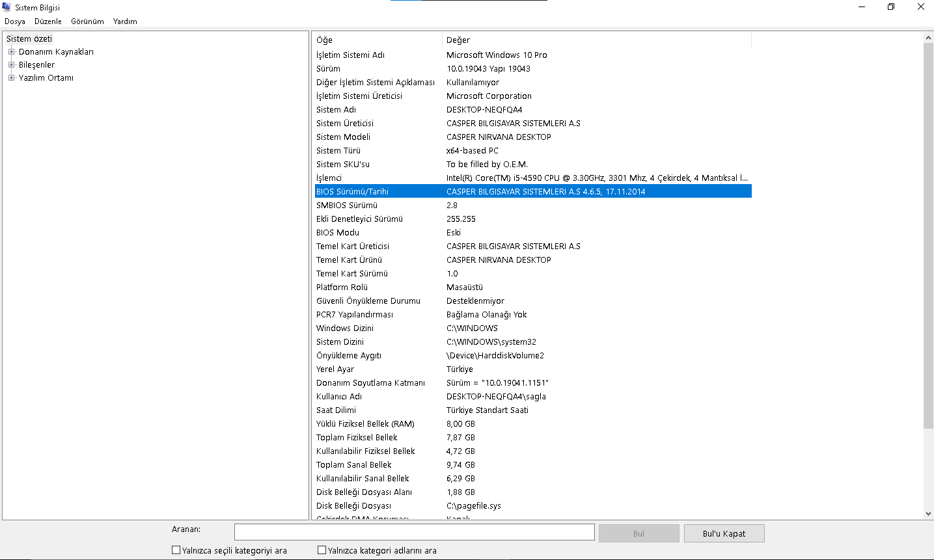Select the Toplam Sanal Bellek row

[x=533, y=465]
